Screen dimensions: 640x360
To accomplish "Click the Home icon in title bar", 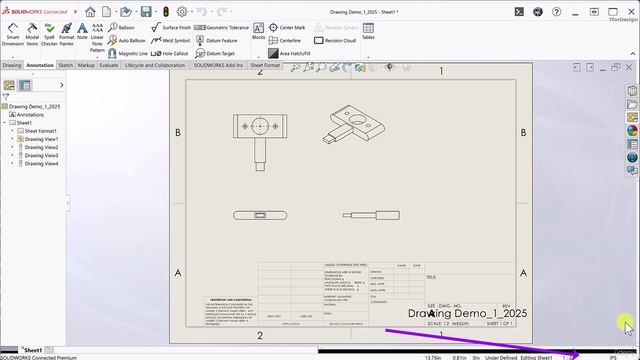I will click(x=90, y=12).
